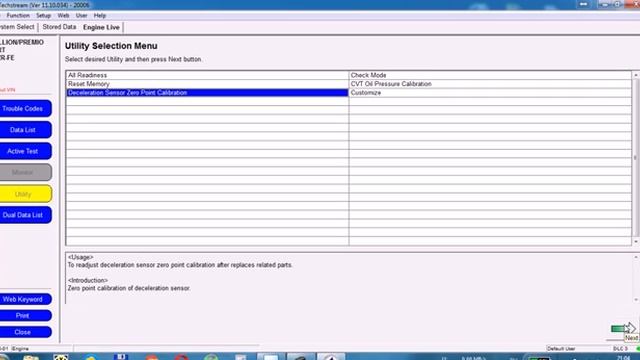Open the Function menu
Screen dimensions: 640x360
point(18,16)
